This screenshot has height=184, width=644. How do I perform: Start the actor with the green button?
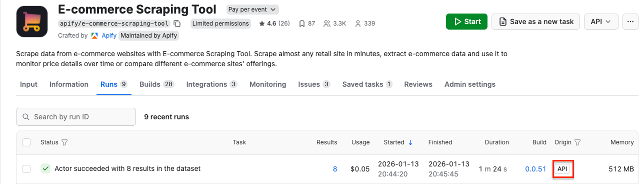coord(466,22)
